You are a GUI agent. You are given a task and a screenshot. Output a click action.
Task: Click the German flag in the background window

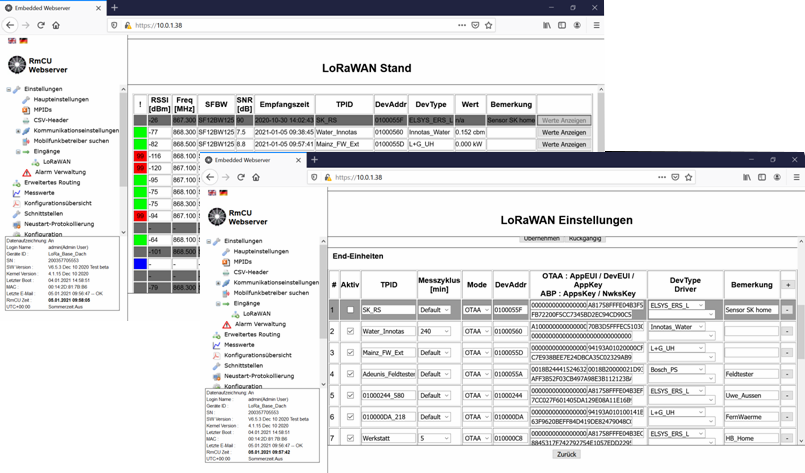[23, 40]
